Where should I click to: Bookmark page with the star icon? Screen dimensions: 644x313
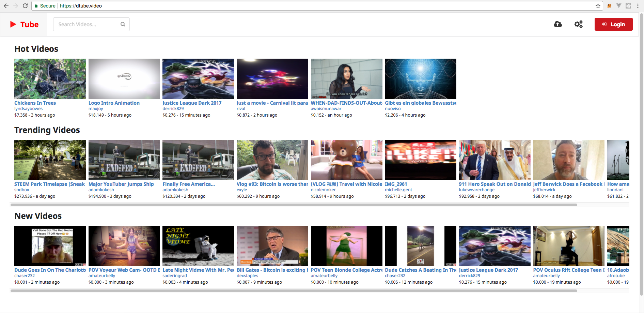(598, 6)
